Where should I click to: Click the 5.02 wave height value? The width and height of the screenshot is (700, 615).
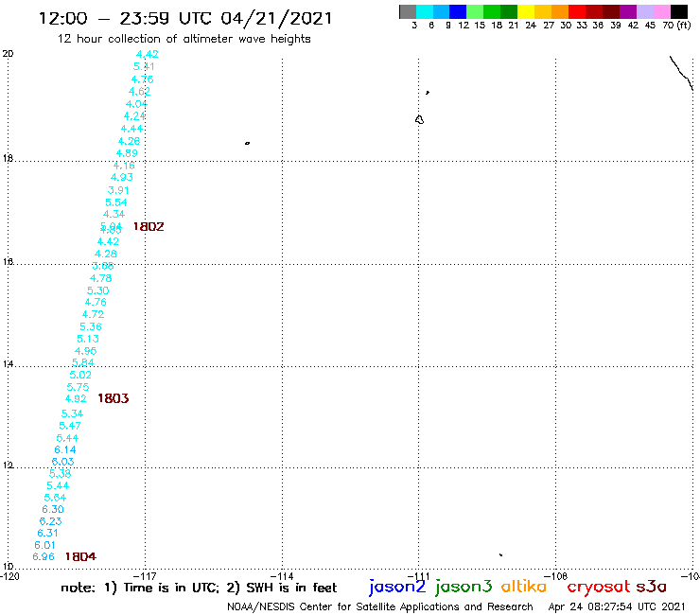tap(80, 375)
